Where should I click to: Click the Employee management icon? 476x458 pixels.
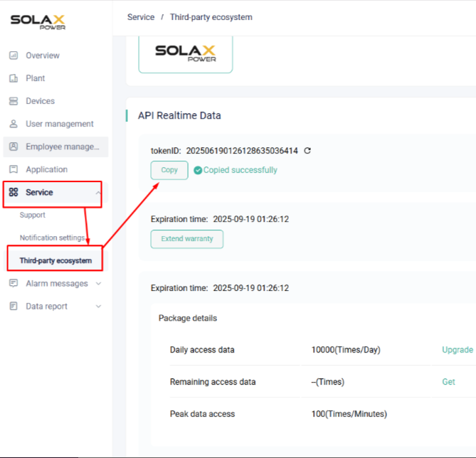13,147
